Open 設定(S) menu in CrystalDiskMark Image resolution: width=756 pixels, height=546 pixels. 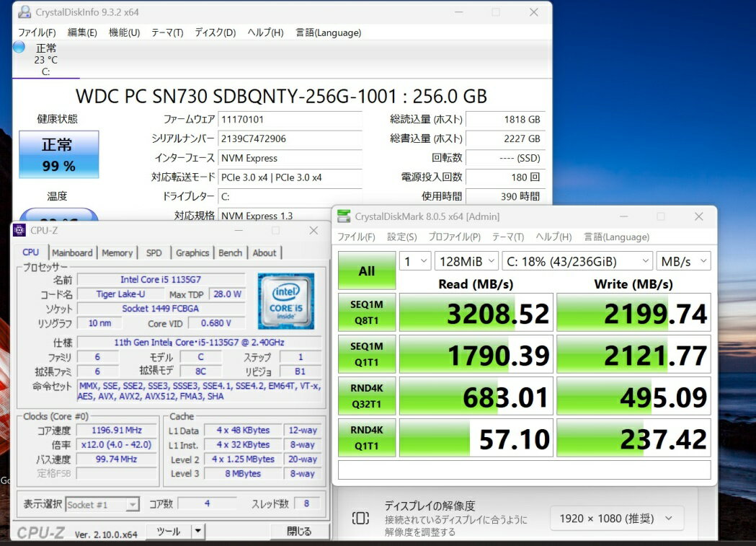coord(401,237)
